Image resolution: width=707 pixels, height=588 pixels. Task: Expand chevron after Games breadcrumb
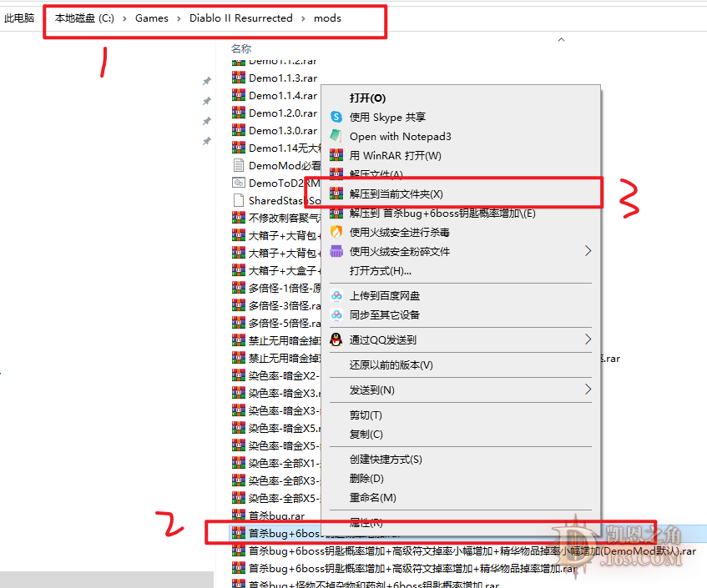179,18
